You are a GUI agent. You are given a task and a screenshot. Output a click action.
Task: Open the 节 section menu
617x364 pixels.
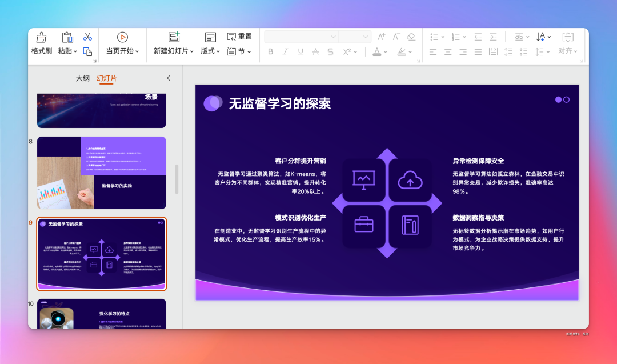pyautogui.click(x=239, y=51)
